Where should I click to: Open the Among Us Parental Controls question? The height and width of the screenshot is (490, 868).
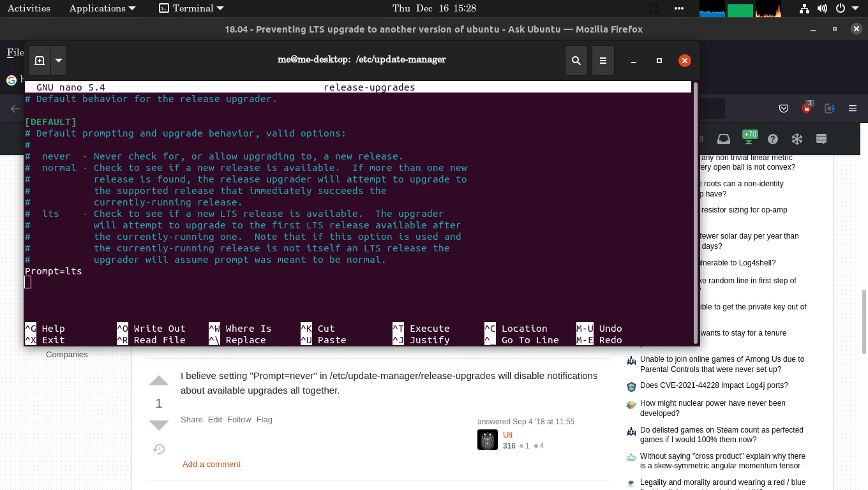pyautogui.click(x=722, y=364)
